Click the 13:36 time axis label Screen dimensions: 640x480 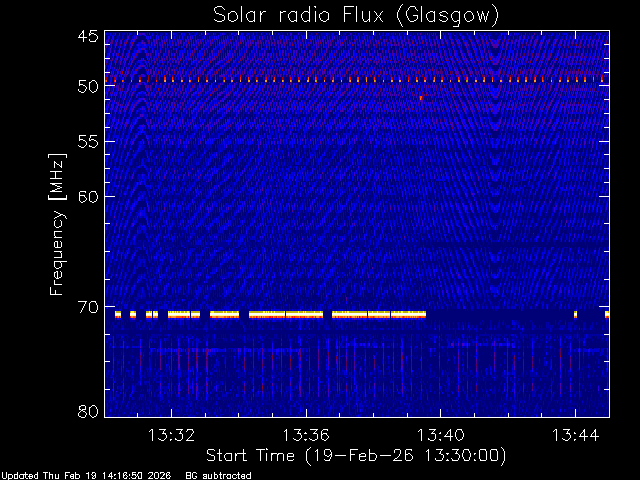pyautogui.click(x=306, y=435)
